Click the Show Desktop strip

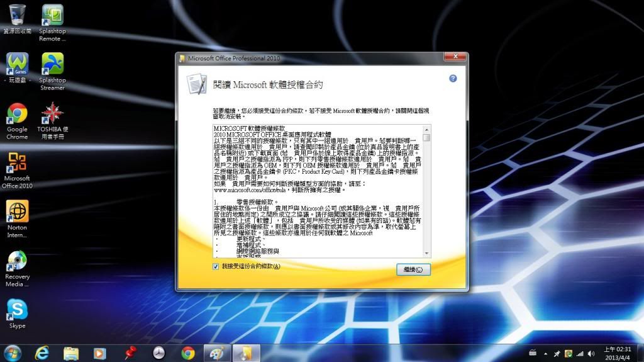point(640,353)
